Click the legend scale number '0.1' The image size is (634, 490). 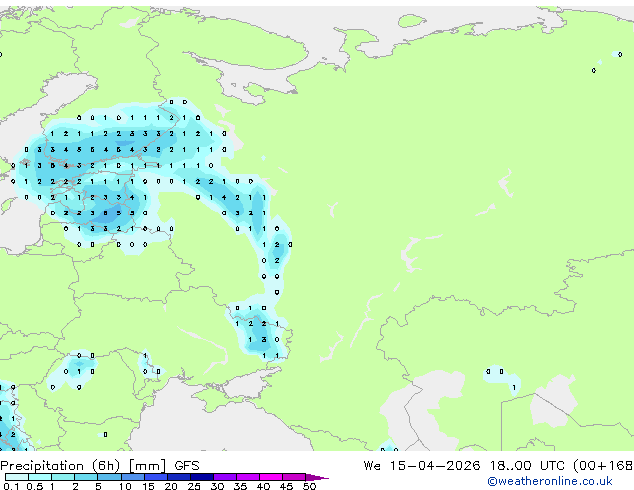tap(11, 486)
